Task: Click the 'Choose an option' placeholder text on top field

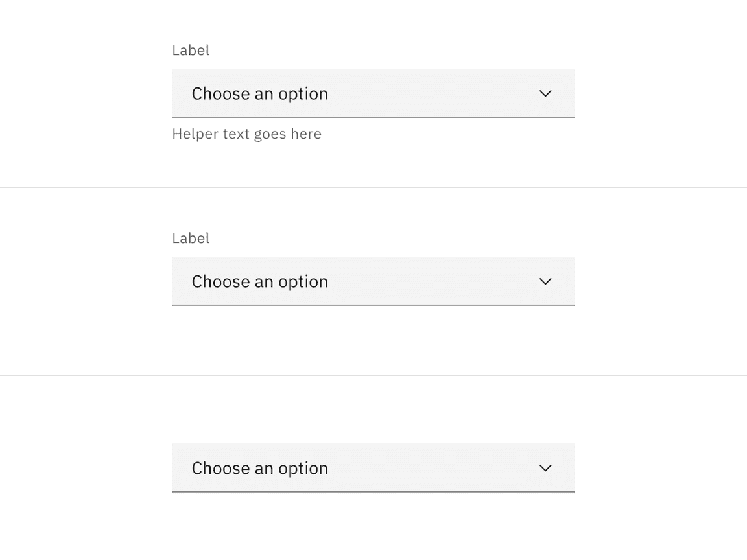Action: point(259,93)
